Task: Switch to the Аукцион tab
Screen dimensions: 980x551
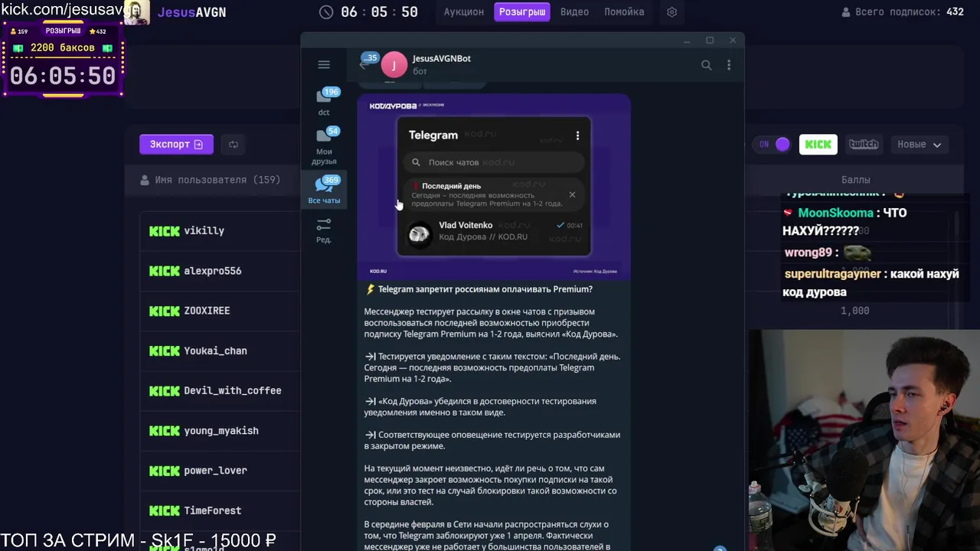Action: [464, 12]
